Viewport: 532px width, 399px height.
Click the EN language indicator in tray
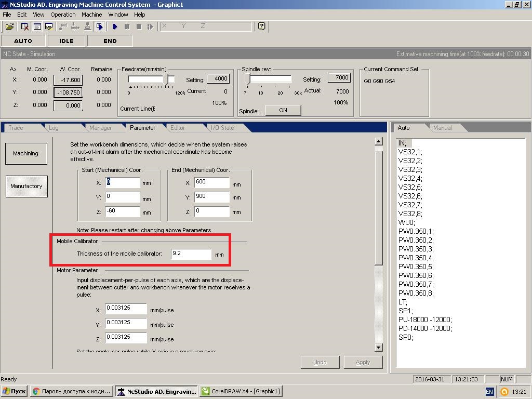click(489, 392)
